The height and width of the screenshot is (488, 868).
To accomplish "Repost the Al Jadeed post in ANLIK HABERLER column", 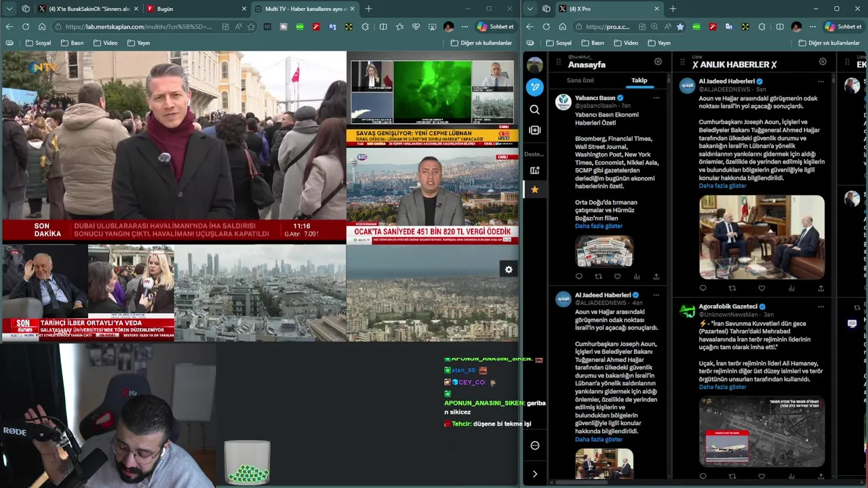I will 732,288.
